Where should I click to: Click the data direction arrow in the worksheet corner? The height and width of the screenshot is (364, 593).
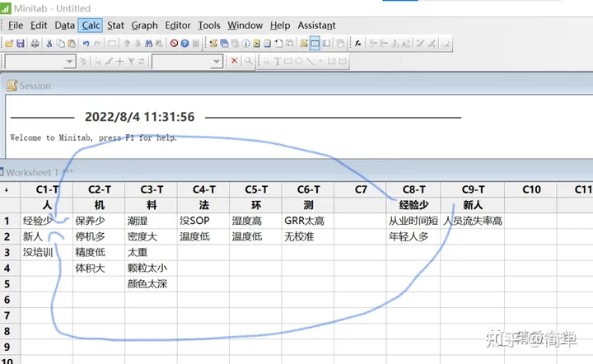pos(7,189)
